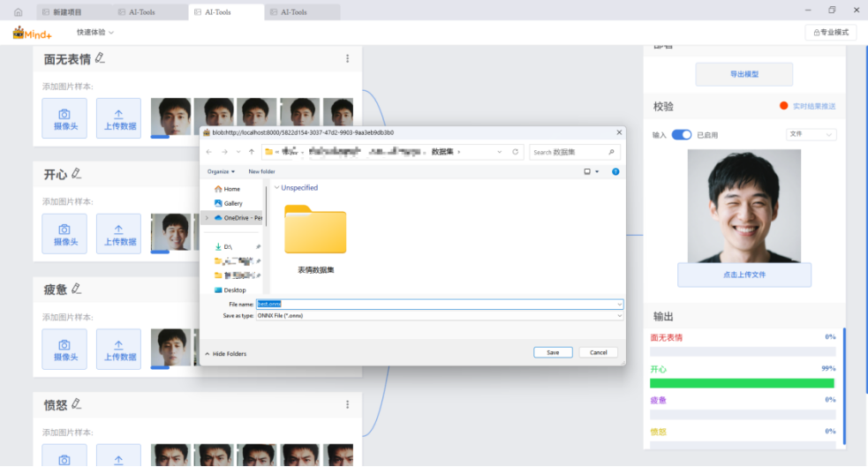Open camera capture for 面无表情 samples
This screenshot has height=467, width=868.
(x=64, y=118)
